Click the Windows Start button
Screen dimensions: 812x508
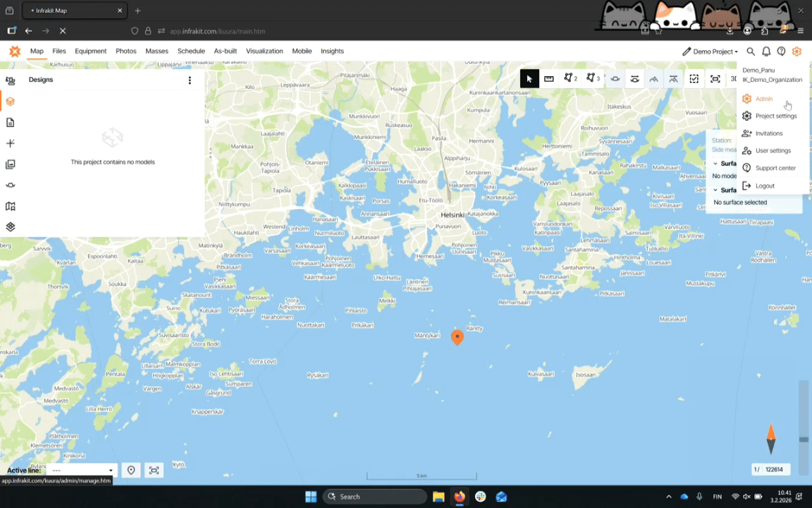pos(311,497)
